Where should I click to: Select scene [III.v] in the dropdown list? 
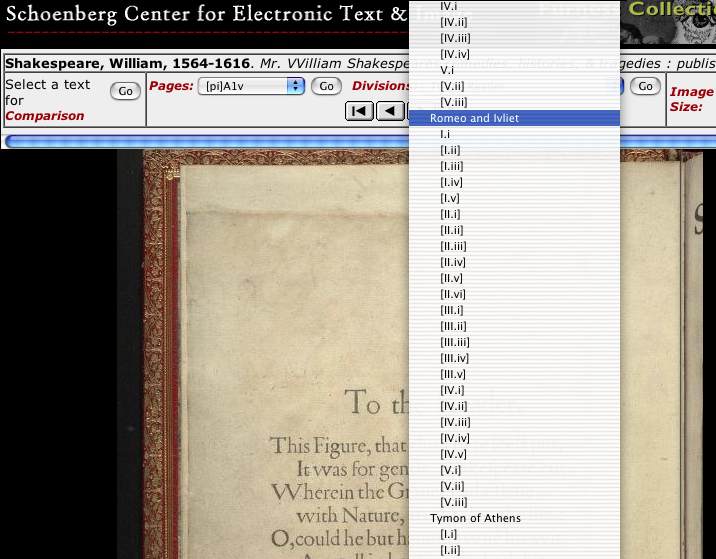pos(452,374)
